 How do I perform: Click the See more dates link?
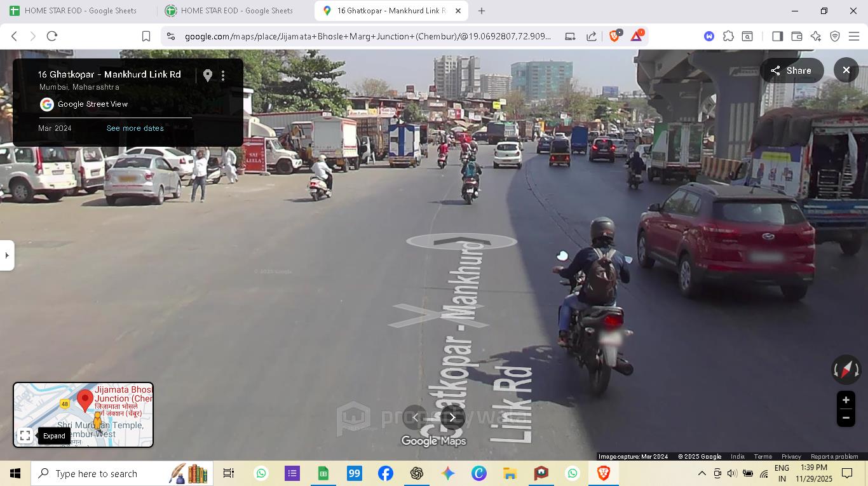(x=135, y=128)
